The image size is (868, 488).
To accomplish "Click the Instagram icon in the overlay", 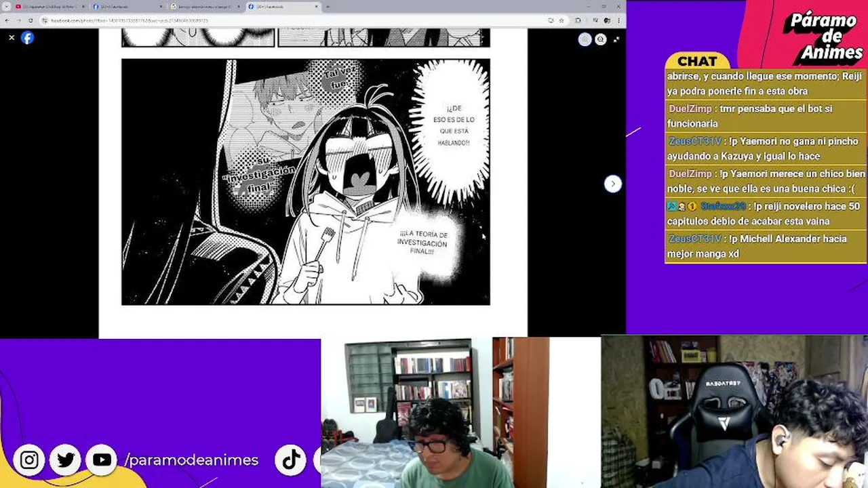I will point(29,460).
